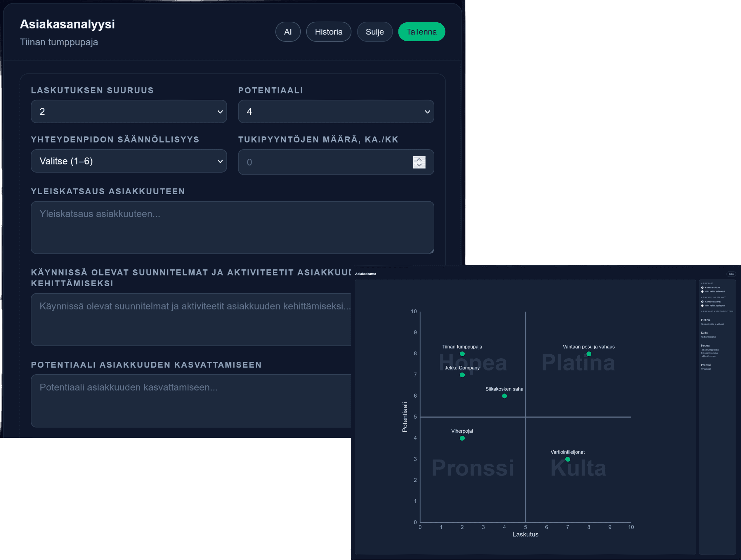This screenshot has width=741, height=560.
Task: Click Siikakosken saha in sidebar list
Action: [709, 353]
